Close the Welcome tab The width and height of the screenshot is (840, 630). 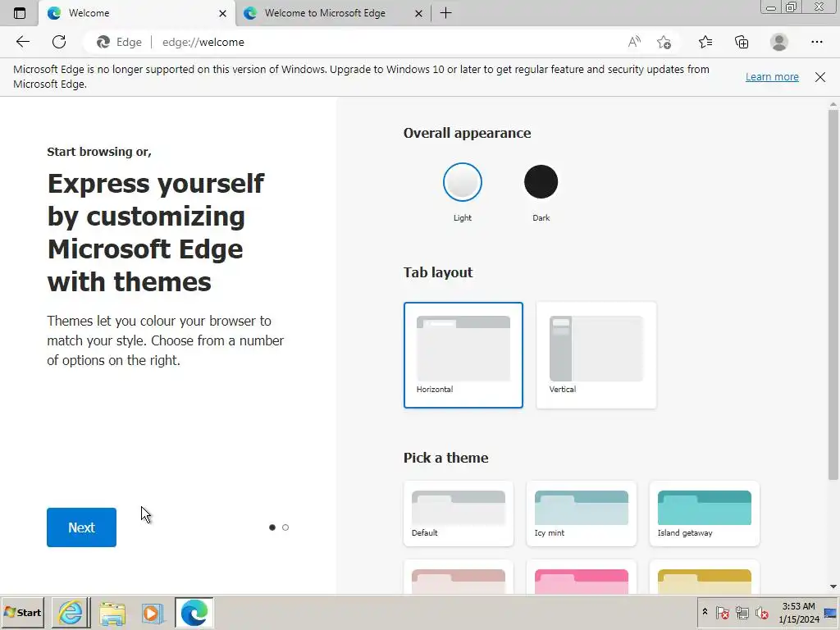coord(223,13)
